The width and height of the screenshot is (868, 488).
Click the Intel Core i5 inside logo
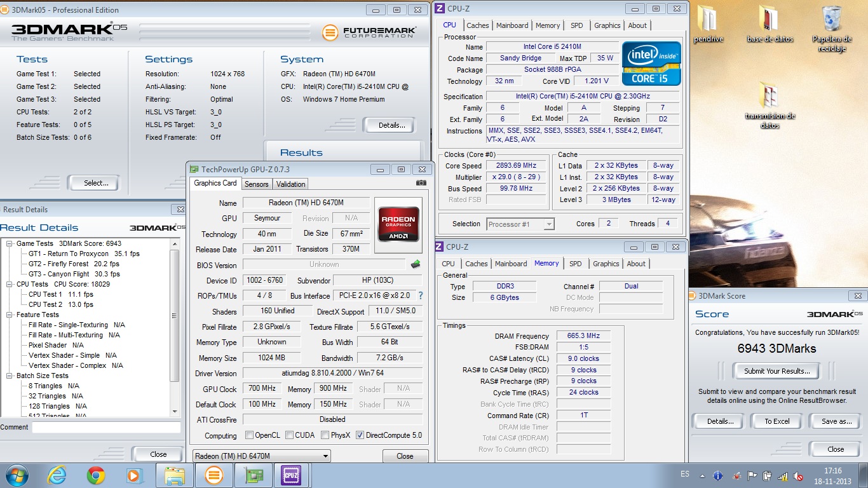pos(651,64)
